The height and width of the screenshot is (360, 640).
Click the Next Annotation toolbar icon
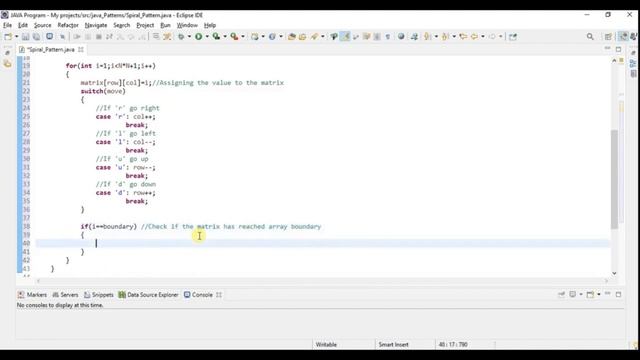427,37
